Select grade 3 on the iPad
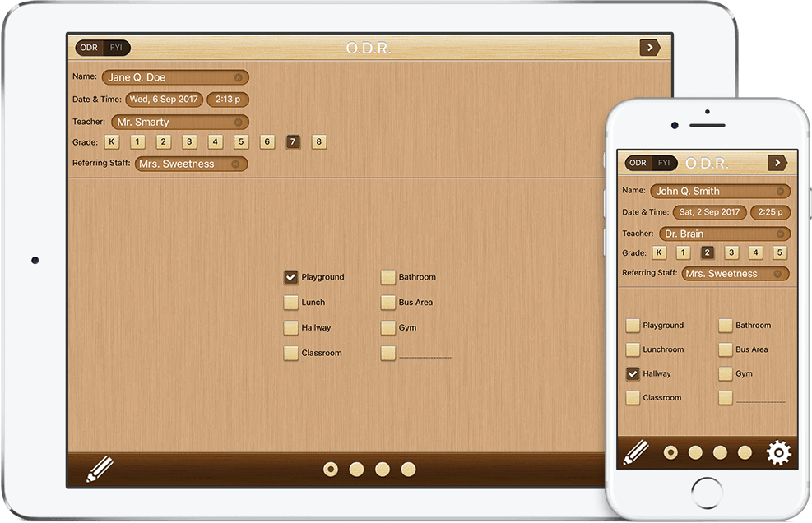 (x=189, y=142)
